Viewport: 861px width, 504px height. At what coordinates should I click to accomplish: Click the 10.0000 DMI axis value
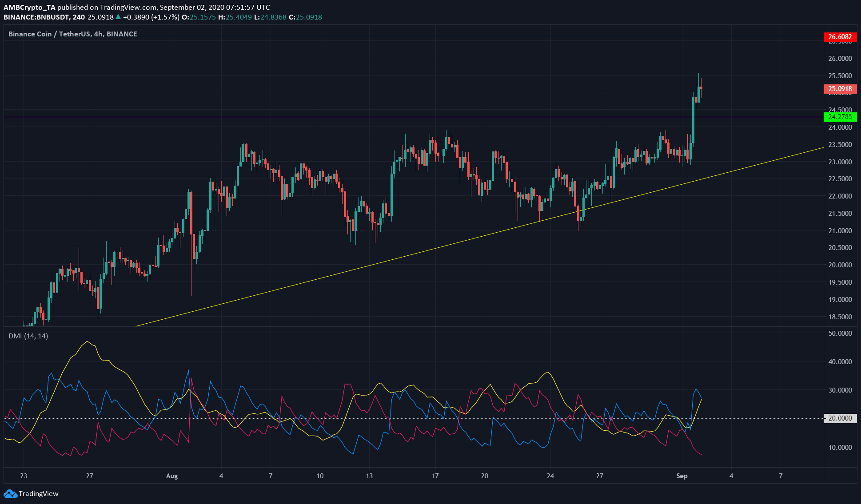pyautogui.click(x=840, y=448)
